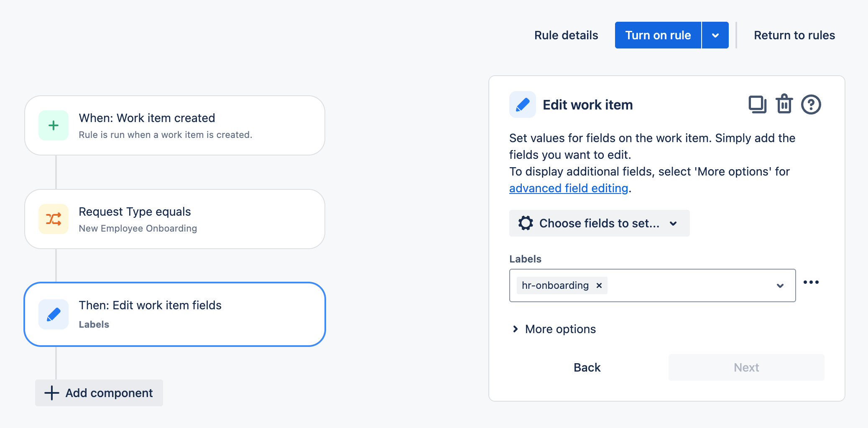This screenshot has height=428, width=868.
Task: Click the Turn on rule button
Action: click(658, 36)
